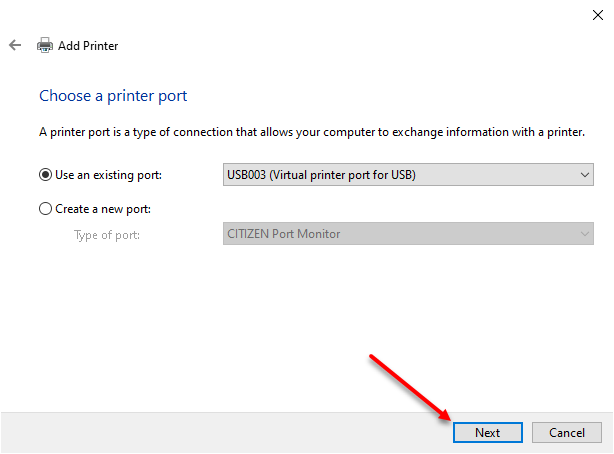Click the 'Use an existing port:' label text
This screenshot has height=454, width=614.
pos(108,175)
